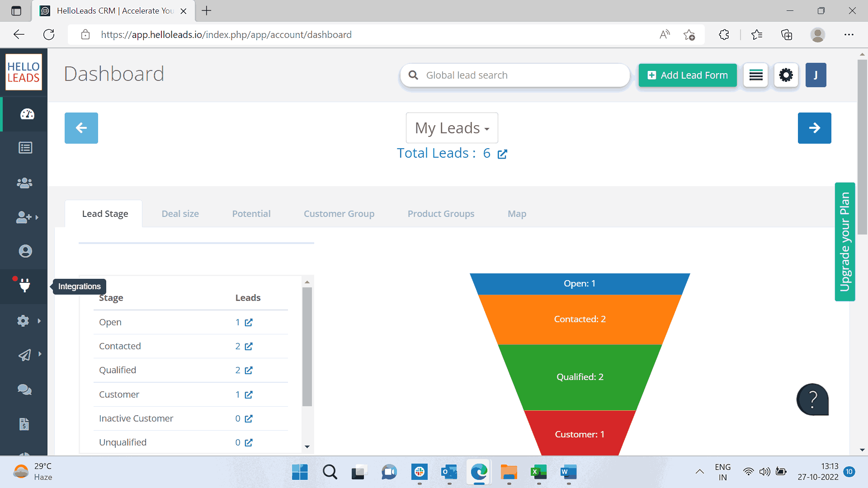Click the 'Unqualified' stage row text
868x488 pixels.
click(x=123, y=443)
